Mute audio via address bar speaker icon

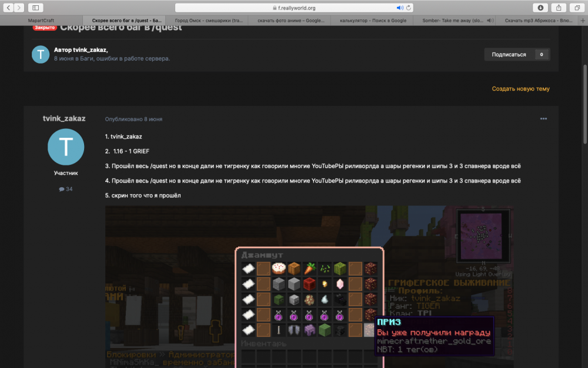[x=400, y=8]
